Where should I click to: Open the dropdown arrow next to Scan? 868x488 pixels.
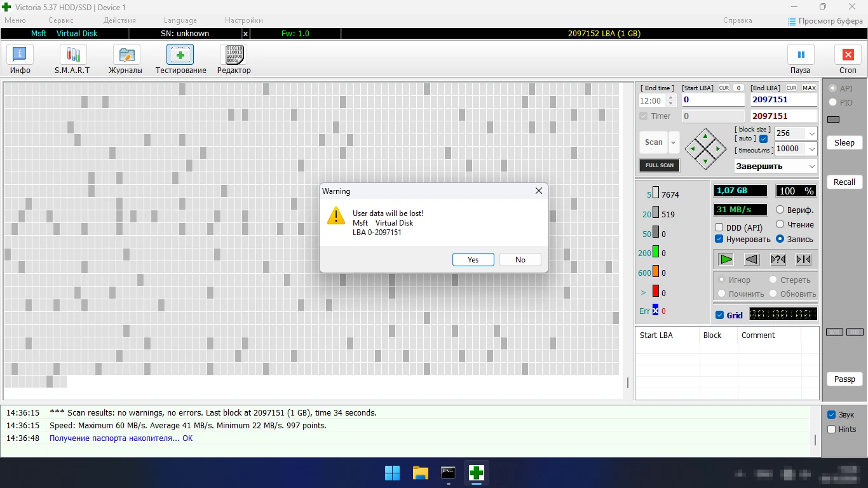coord(674,142)
